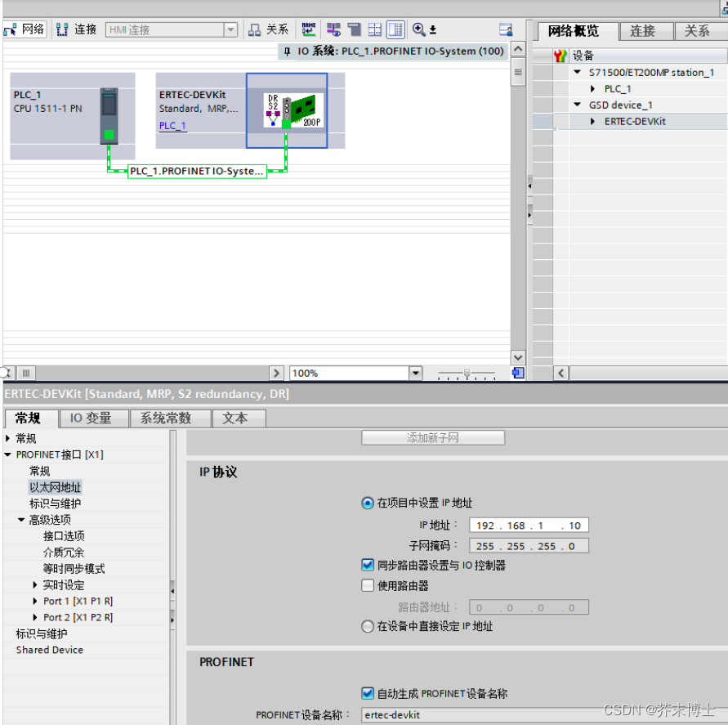Click the upper splitter collapse arrow

click(x=529, y=186)
